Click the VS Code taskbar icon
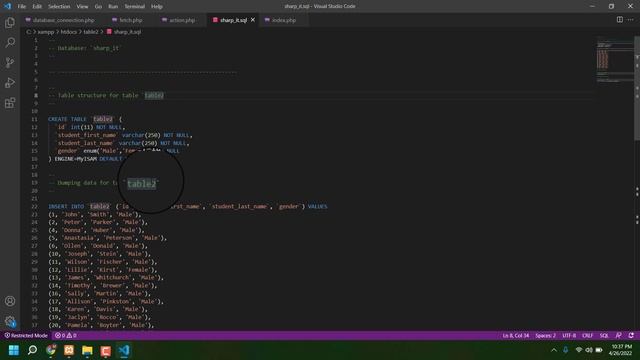Screen dimensions: 640x360 124,350
